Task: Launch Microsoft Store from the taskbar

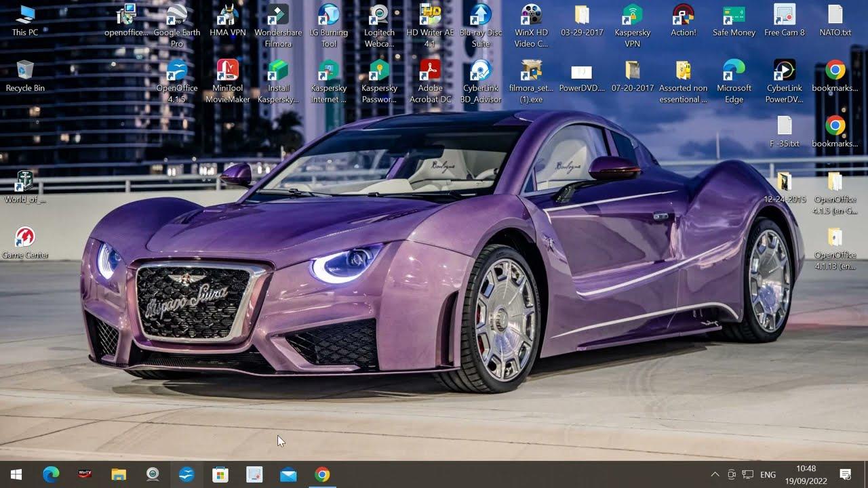Action: [220, 474]
